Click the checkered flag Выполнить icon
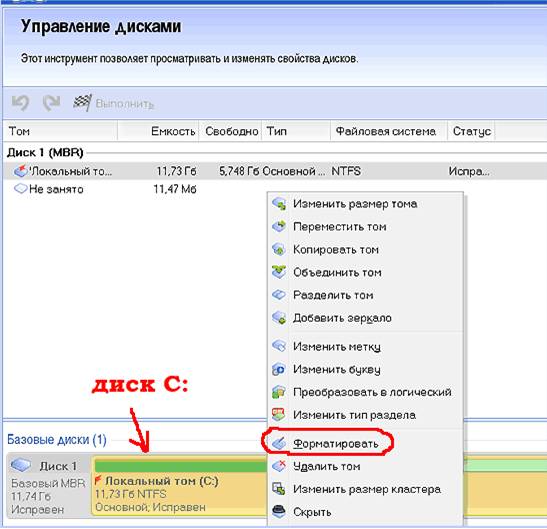Screen dimensions: 547x529 click(82, 103)
